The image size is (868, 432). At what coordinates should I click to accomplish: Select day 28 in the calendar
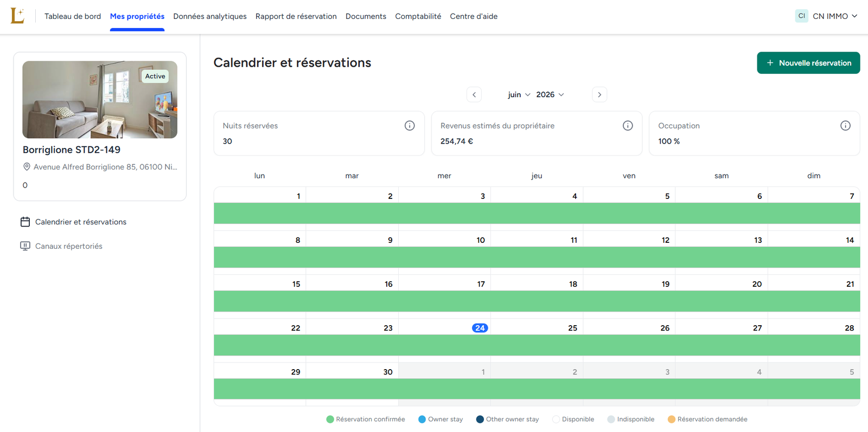(x=850, y=328)
